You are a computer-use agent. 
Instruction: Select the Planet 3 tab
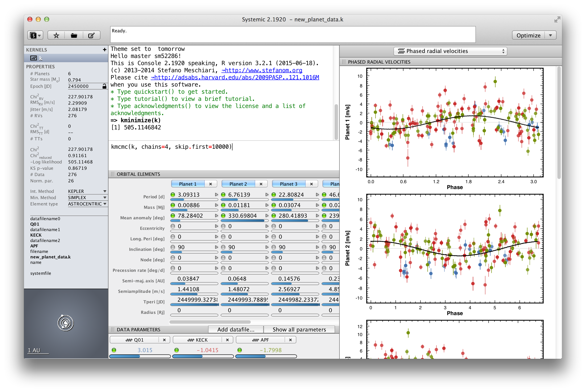tap(288, 184)
